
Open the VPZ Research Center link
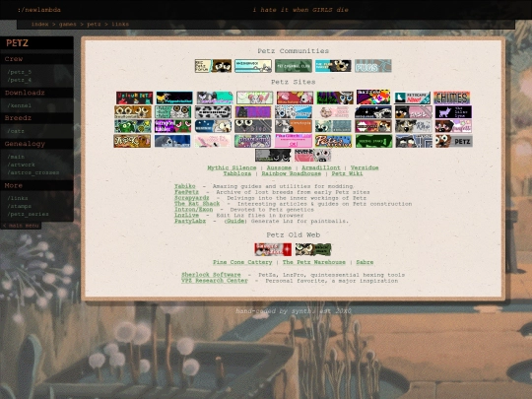coord(215,281)
